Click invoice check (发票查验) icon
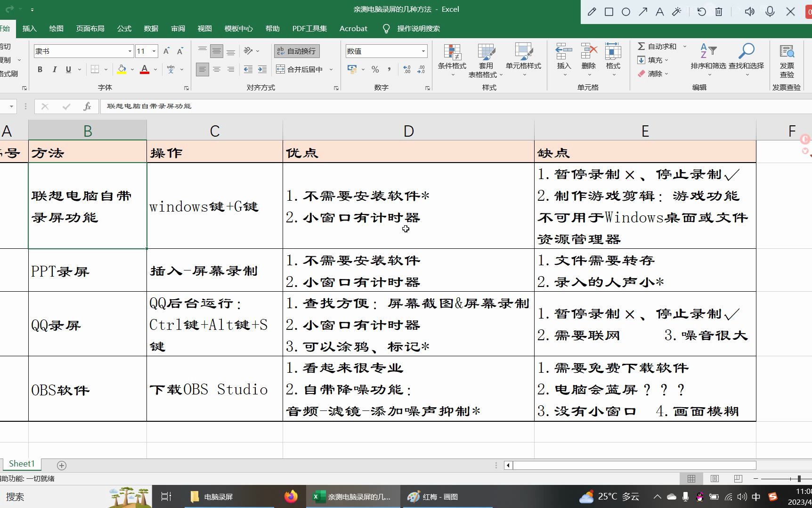This screenshot has height=508, width=812. (787, 52)
